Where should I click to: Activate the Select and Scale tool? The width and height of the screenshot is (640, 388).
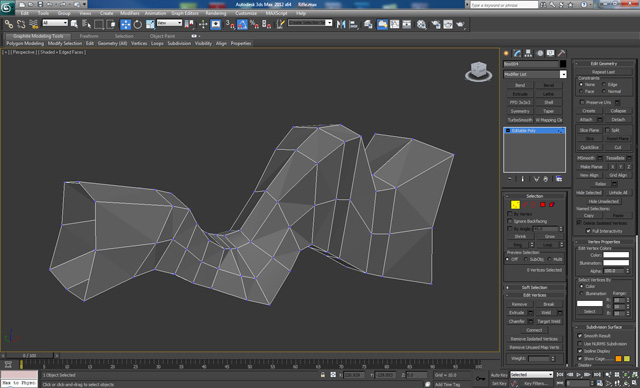pyautogui.click(x=150, y=24)
